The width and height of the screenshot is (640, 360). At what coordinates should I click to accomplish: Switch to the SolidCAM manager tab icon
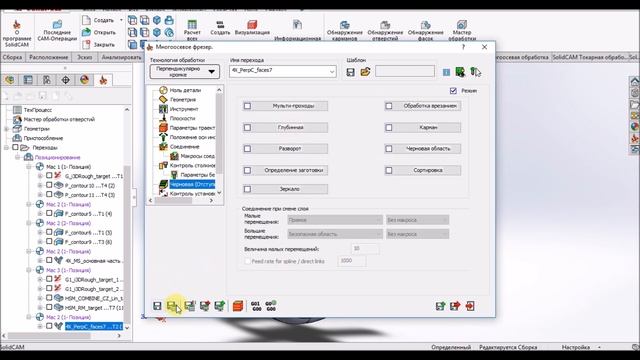pyautogui.click(x=103, y=80)
